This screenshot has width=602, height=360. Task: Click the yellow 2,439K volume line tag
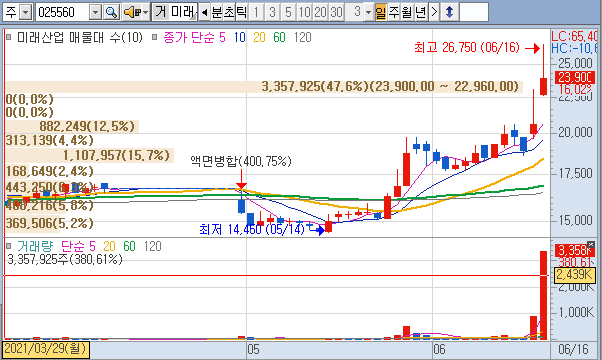point(575,275)
